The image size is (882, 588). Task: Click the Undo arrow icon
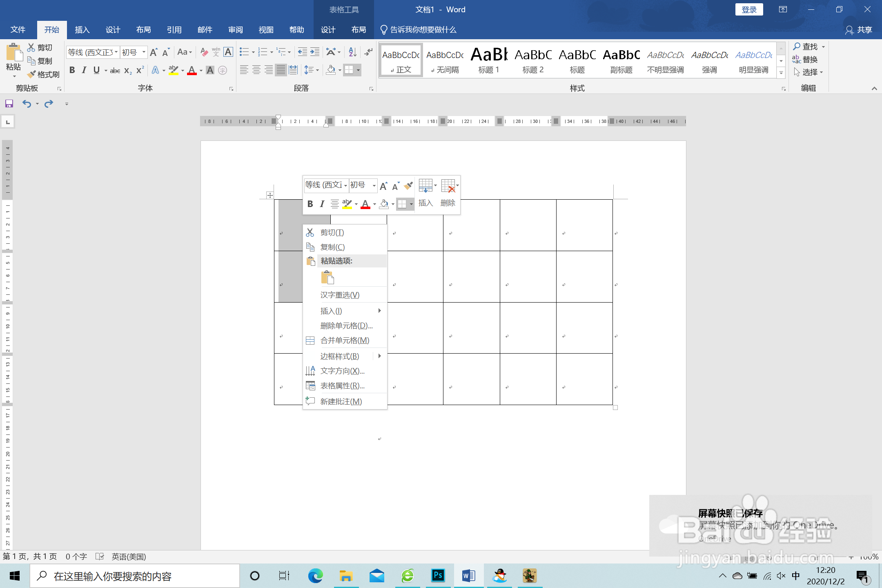click(x=27, y=104)
